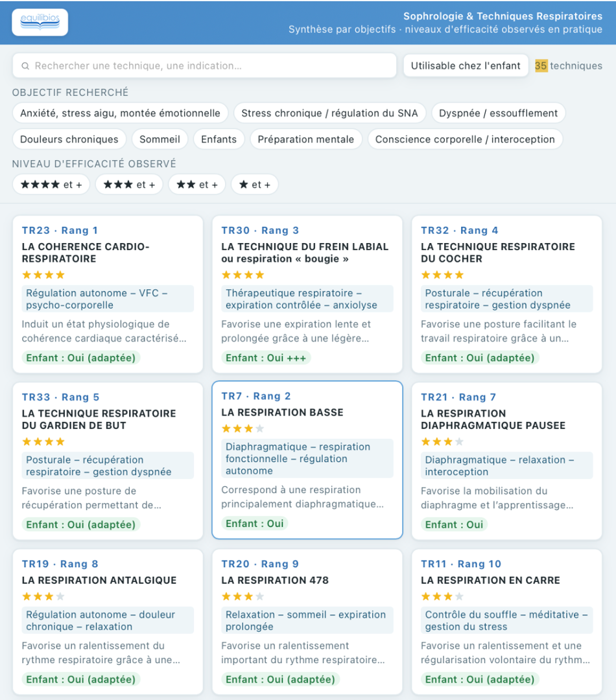Click the 'TR21 · Rang 7' label

click(458, 397)
